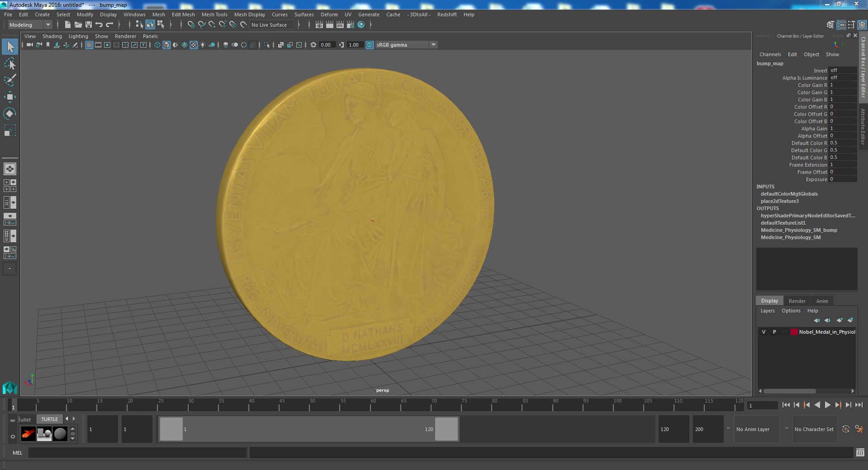Viewport: 868px width, 470px height.
Task: Toggle Film Gate display in viewport
Action: click(x=98, y=45)
